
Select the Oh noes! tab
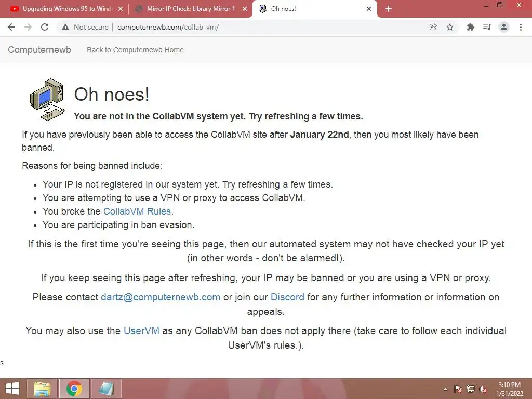click(314, 9)
